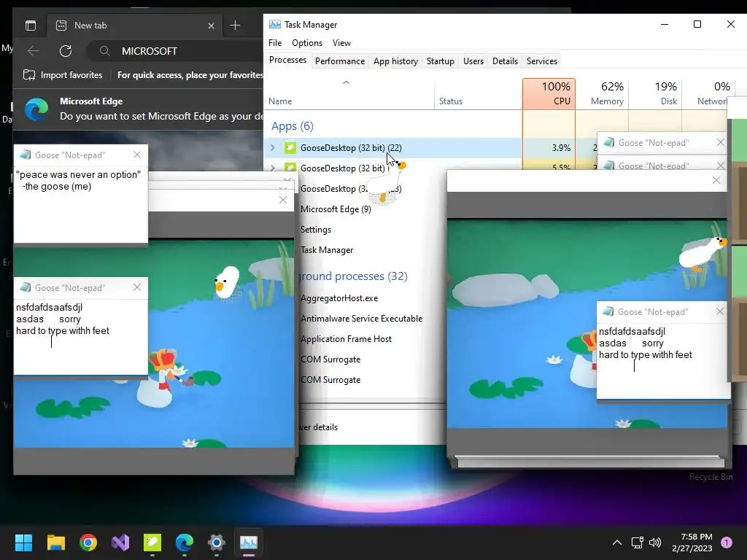
Task: Launch Google Chrome from the taskbar
Action: (88, 542)
